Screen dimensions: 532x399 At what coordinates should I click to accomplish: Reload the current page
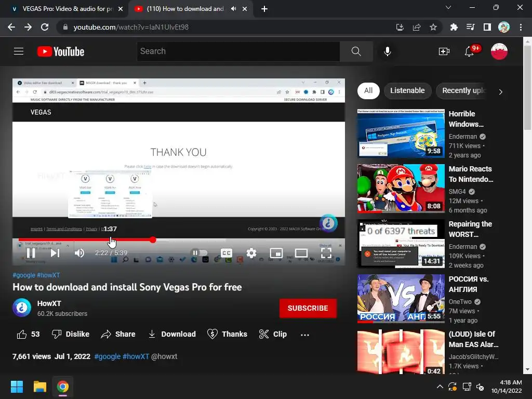tap(45, 27)
